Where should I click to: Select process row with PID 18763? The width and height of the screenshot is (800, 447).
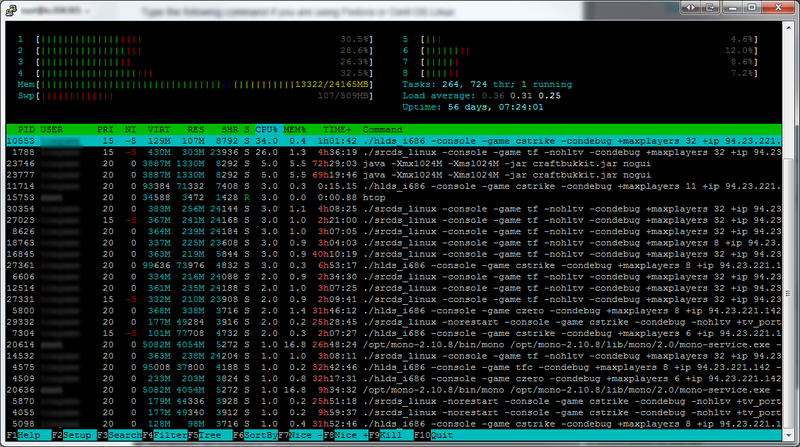(394, 243)
